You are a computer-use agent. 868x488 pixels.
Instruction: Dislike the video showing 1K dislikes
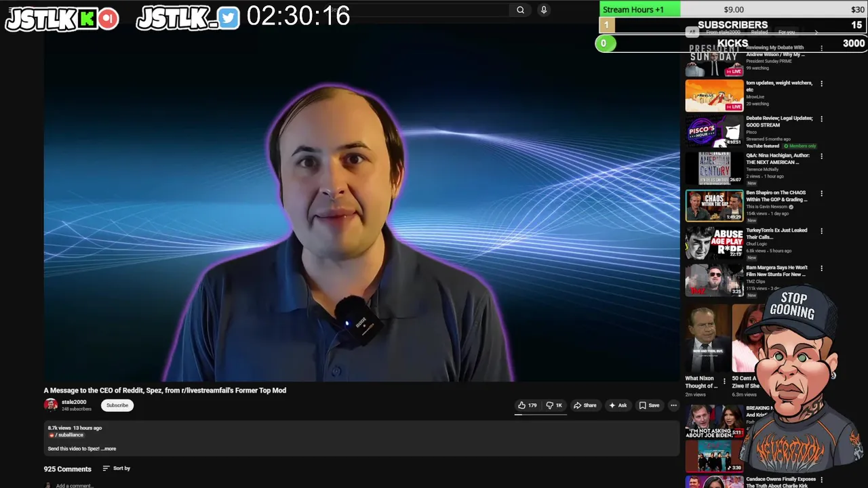tap(554, 405)
